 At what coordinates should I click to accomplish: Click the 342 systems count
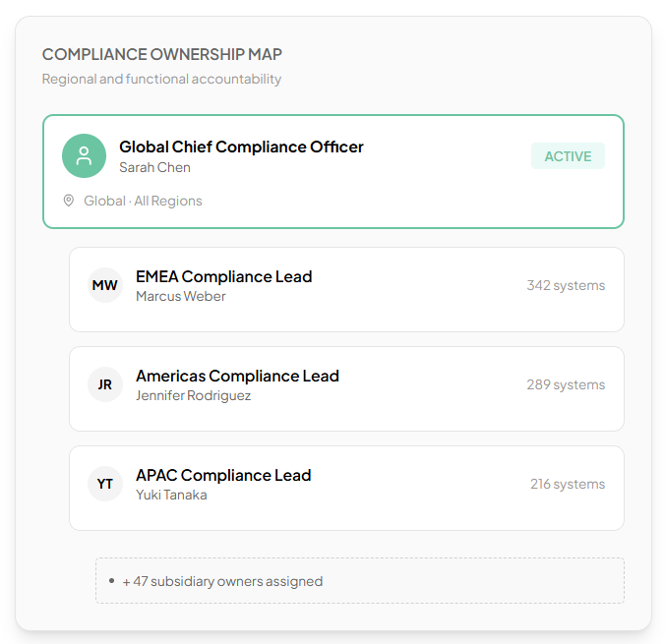(566, 286)
